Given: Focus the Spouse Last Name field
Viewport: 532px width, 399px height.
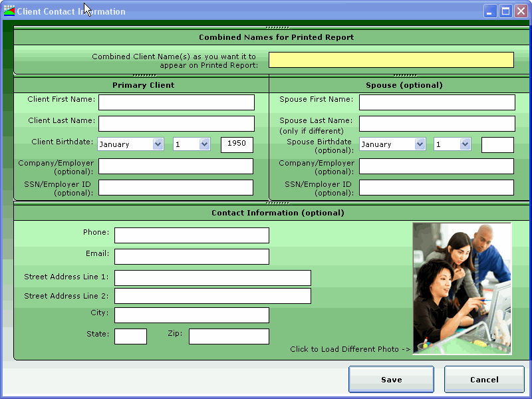Looking at the screenshot, I should pyautogui.click(x=437, y=124).
